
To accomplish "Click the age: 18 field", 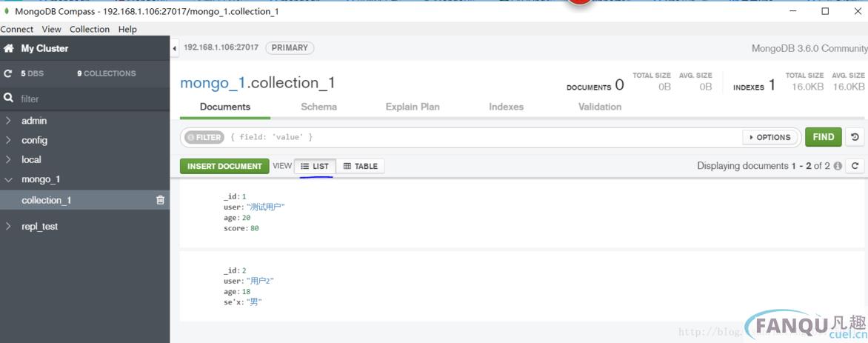I will (237, 291).
